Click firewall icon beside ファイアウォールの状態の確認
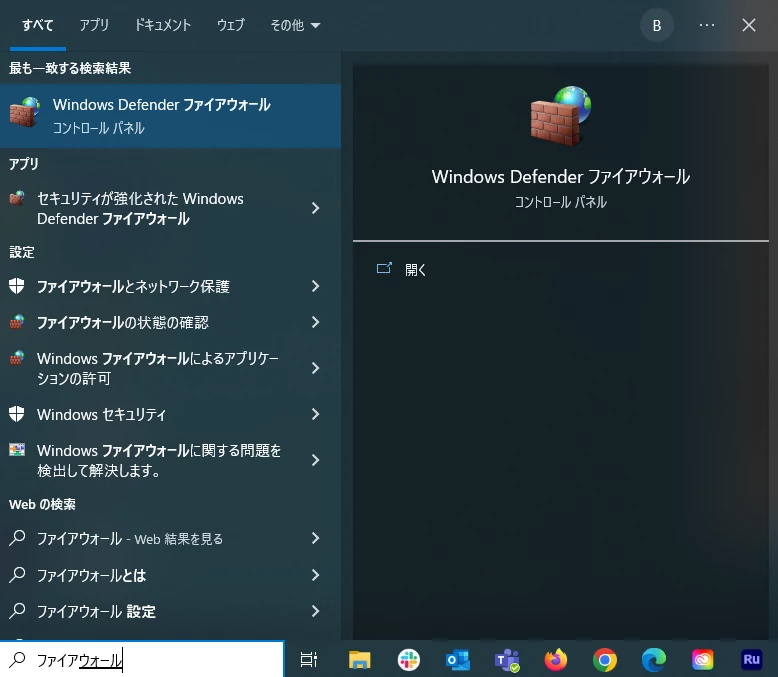Screen dimensions: 778x677 (x=17, y=322)
